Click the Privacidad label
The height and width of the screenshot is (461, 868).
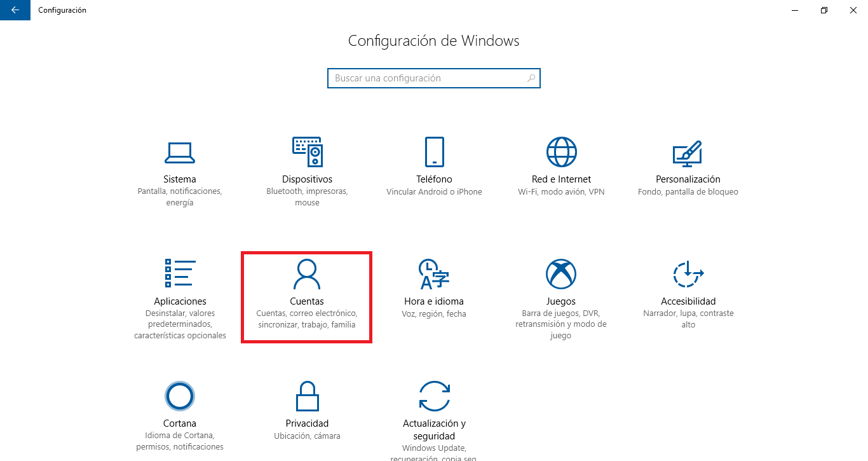(307, 423)
